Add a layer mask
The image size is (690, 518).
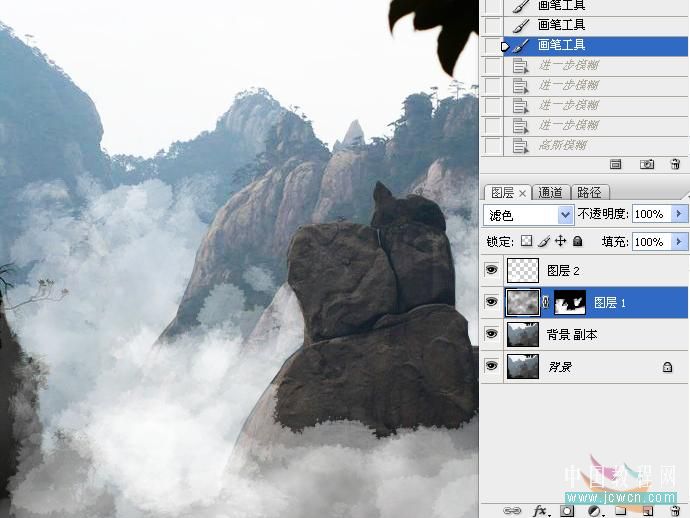click(567, 511)
